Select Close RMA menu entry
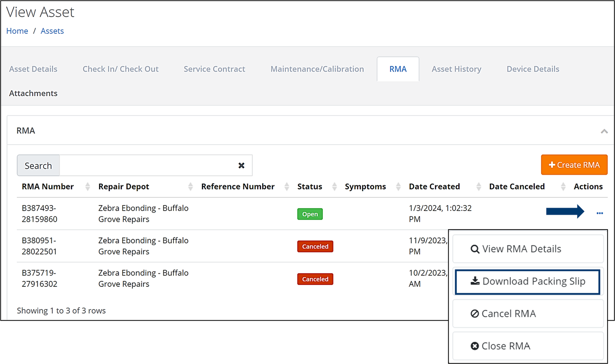The width and height of the screenshot is (615, 364). pos(528,346)
